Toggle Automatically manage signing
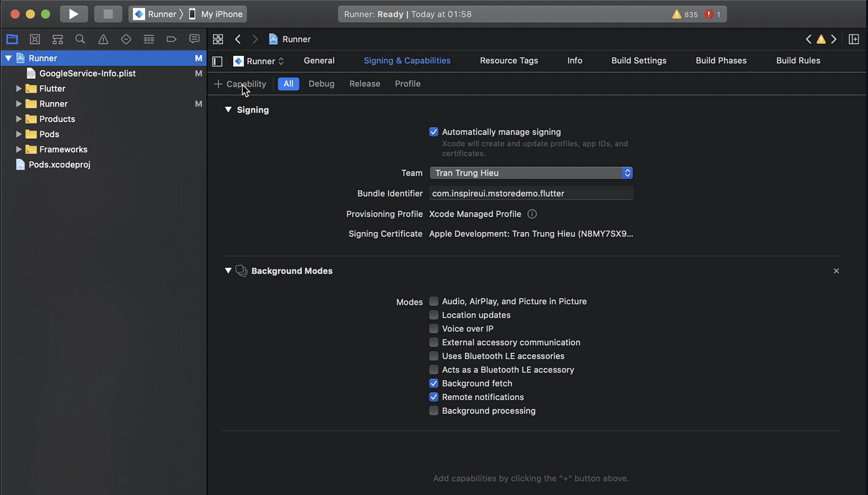This screenshot has height=495, width=868. pos(433,132)
